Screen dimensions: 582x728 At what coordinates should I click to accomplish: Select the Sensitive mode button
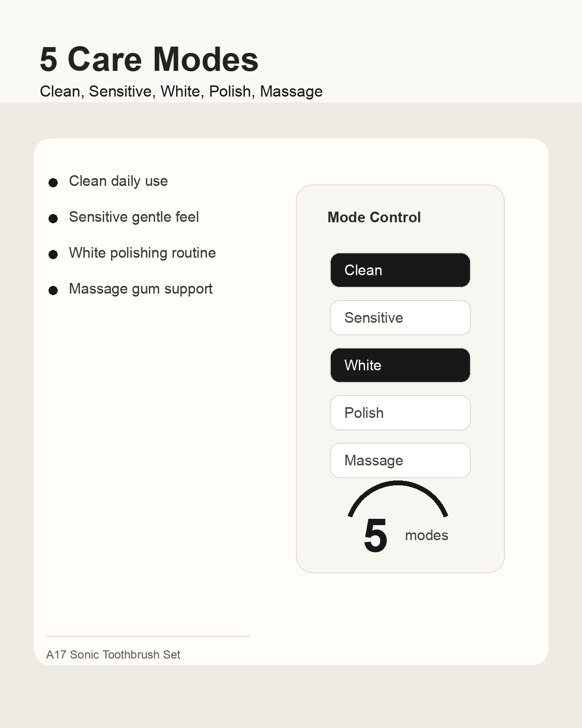400,317
